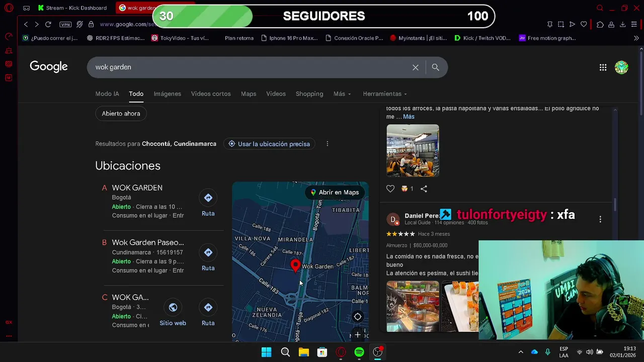The image size is (644, 362).
Task: Open pinboard pin icon in toolbar
Action: click(549, 24)
